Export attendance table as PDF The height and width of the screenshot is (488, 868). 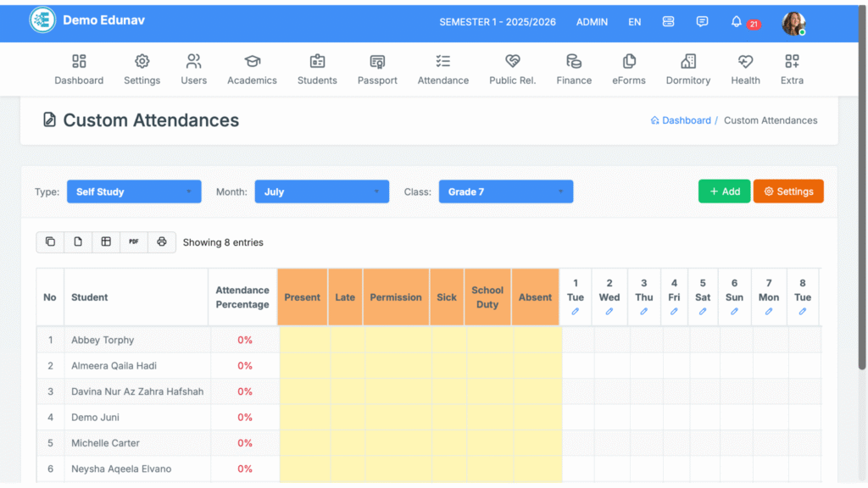coord(134,241)
